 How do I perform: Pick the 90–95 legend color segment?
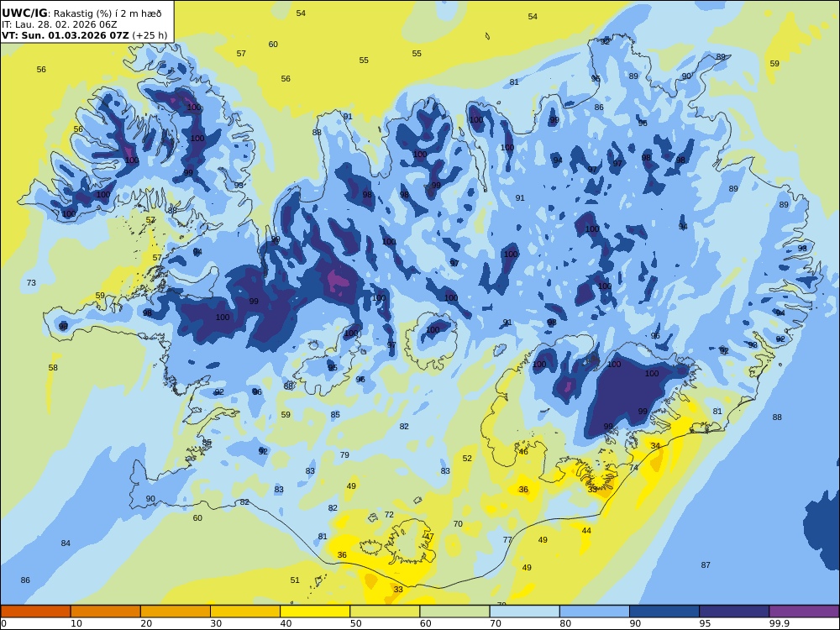tap(664, 612)
